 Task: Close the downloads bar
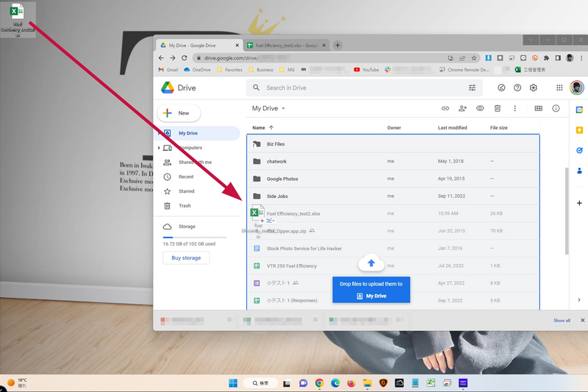582,321
